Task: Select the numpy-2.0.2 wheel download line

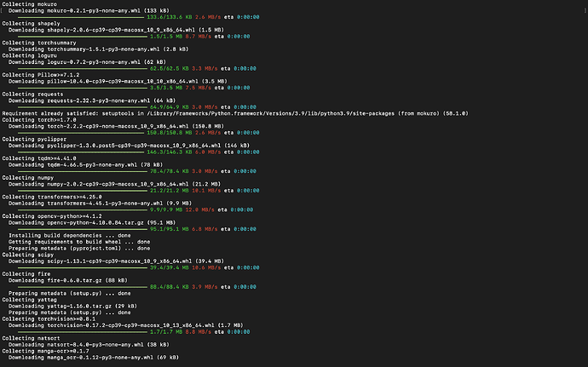Action: 115,184
